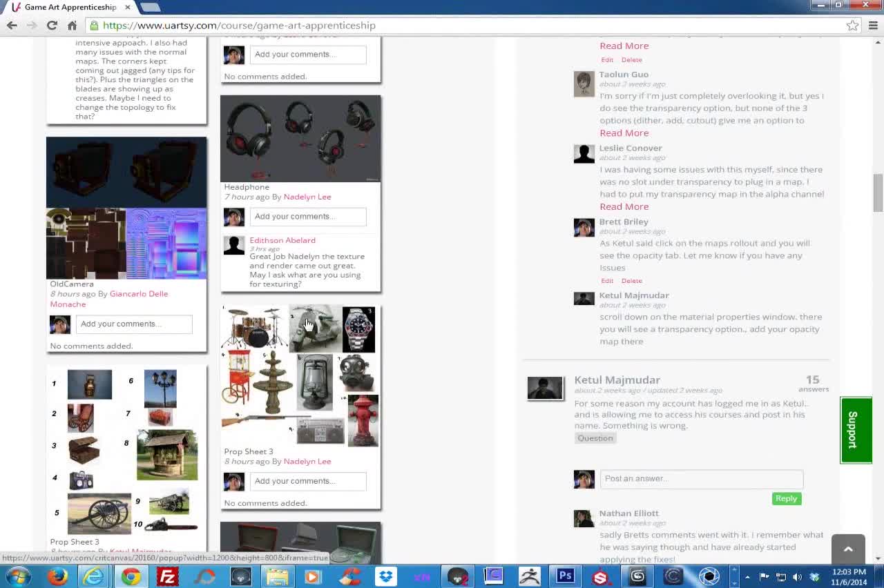Show hidden system tray icons
884x588 pixels.
[x=747, y=577]
